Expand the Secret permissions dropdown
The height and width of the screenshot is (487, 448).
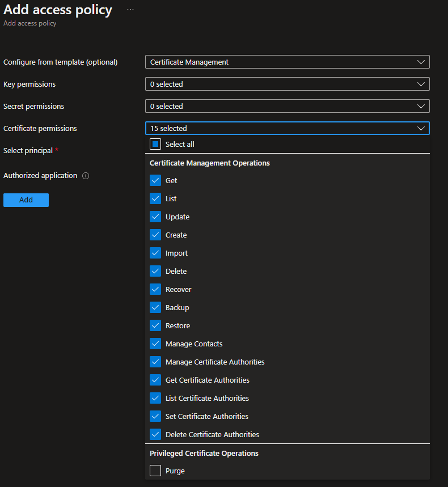287,106
